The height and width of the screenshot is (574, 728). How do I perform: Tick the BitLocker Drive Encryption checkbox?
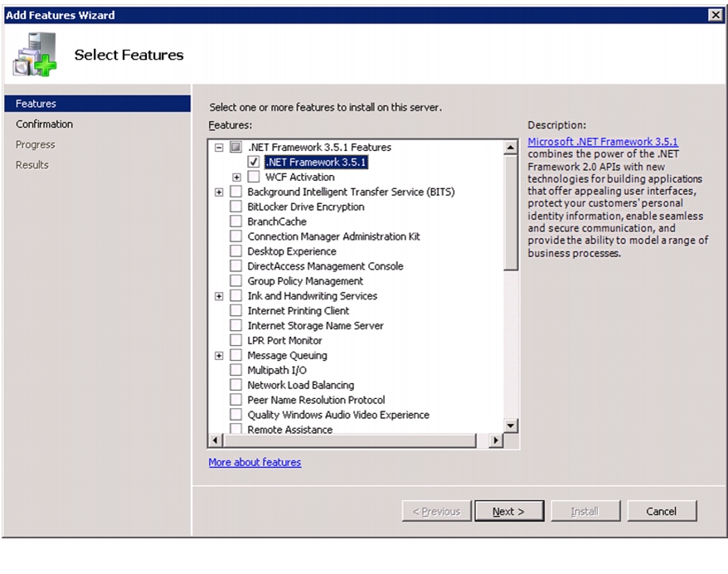pos(235,207)
